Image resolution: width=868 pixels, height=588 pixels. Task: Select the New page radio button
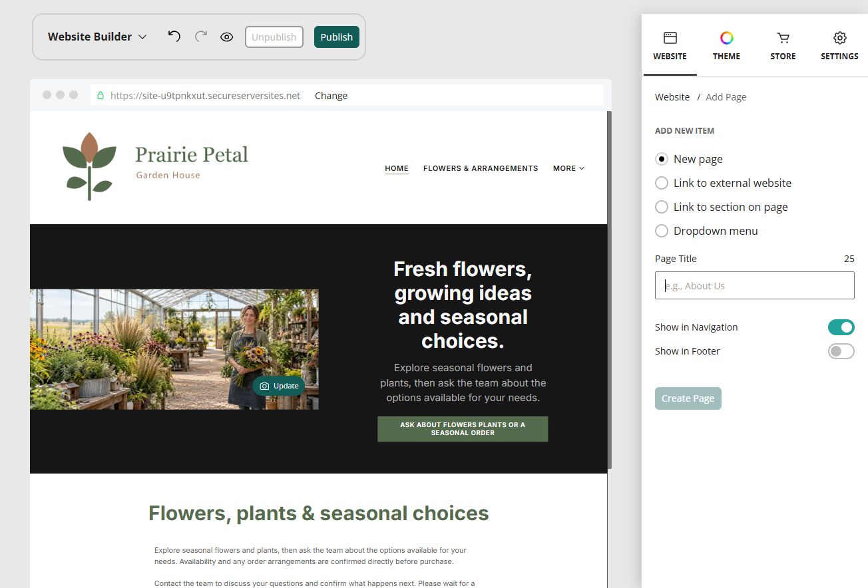pyautogui.click(x=662, y=159)
